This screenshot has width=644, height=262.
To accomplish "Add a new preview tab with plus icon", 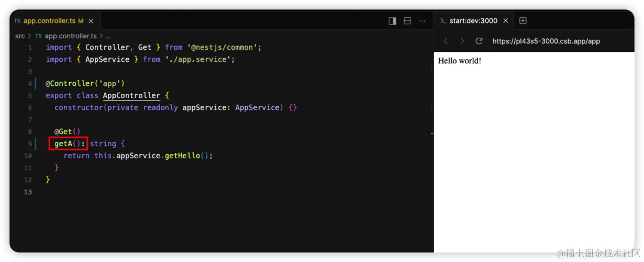I will click(x=523, y=20).
